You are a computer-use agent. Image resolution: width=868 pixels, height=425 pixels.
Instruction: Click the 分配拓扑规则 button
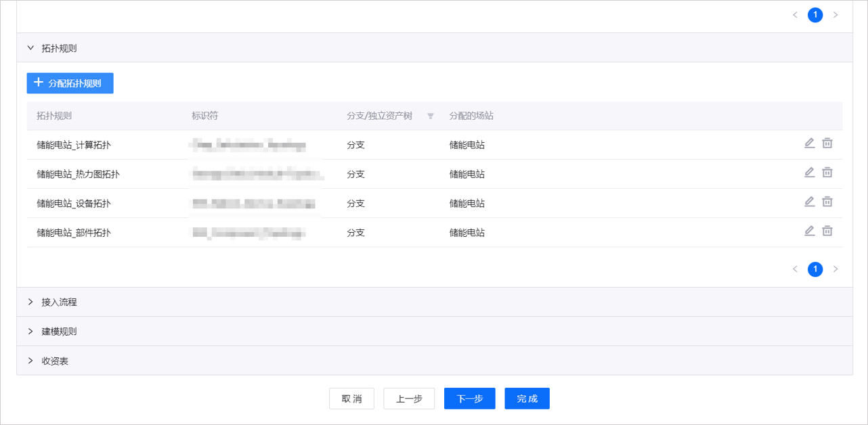click(x=70, y=83)
